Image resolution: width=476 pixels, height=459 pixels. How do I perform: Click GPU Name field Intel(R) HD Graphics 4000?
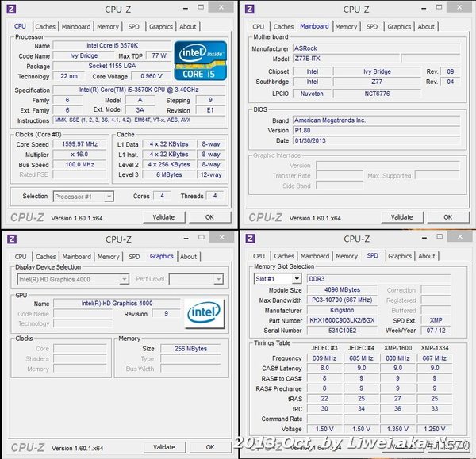117,304
